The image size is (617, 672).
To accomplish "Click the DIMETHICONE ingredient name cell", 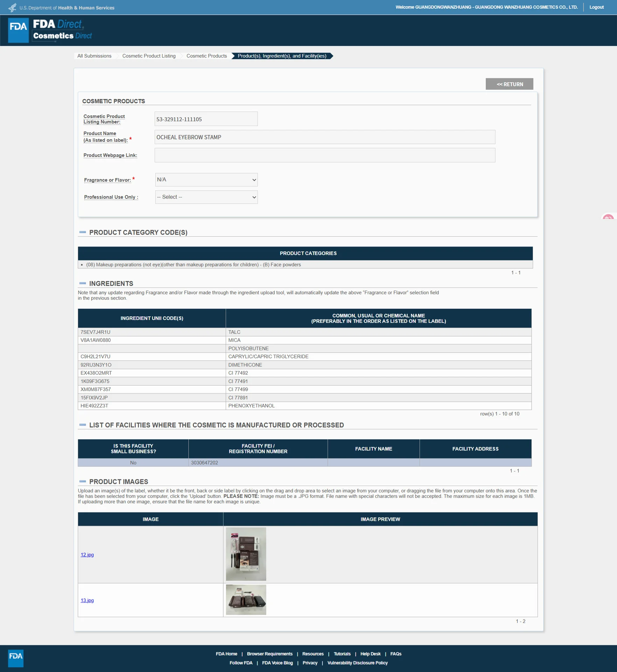I will click(378, 365).
